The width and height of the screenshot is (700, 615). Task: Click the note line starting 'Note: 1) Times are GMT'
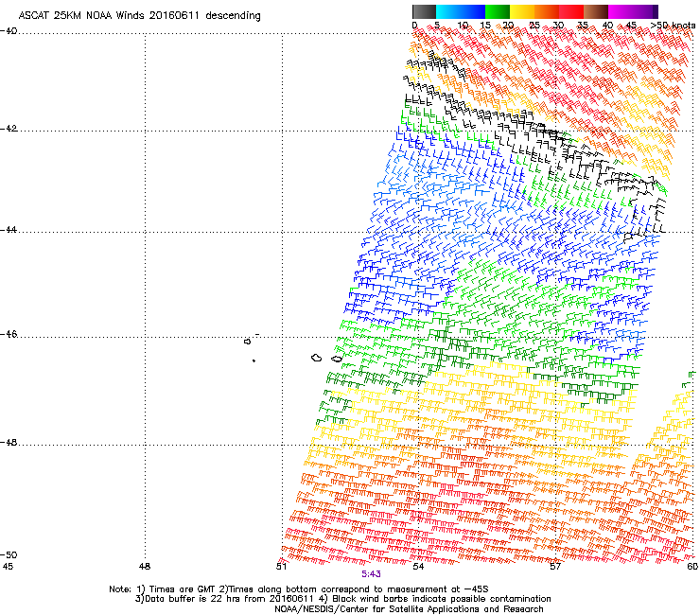(x=299, y=589)
